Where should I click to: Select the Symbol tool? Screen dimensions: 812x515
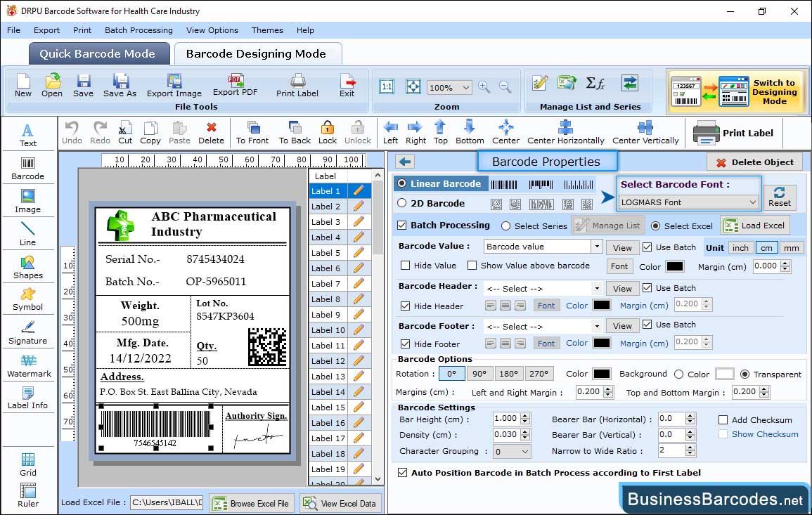pyautogui.click(x=28, y=300)
